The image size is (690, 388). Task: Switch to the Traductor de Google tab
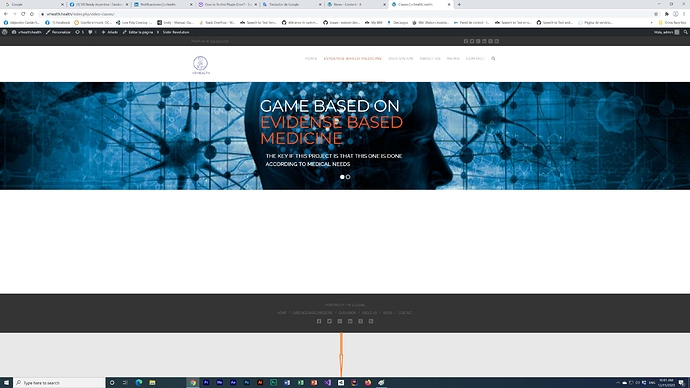[291, 4]
